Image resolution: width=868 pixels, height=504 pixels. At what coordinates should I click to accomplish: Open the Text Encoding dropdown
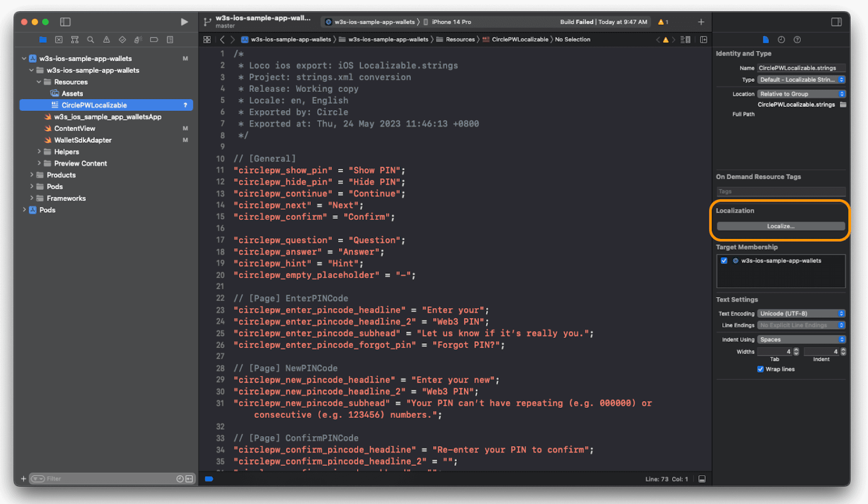[801, 313]
